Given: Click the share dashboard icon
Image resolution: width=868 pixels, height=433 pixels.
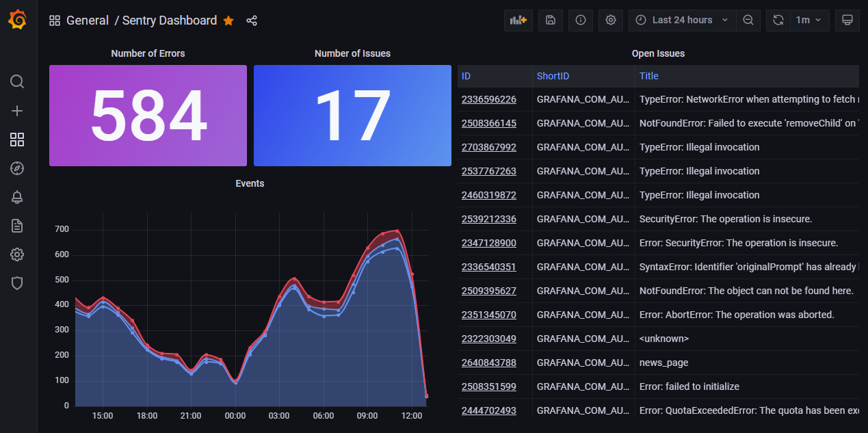Looking at the screenshot, I should (252, 21).
